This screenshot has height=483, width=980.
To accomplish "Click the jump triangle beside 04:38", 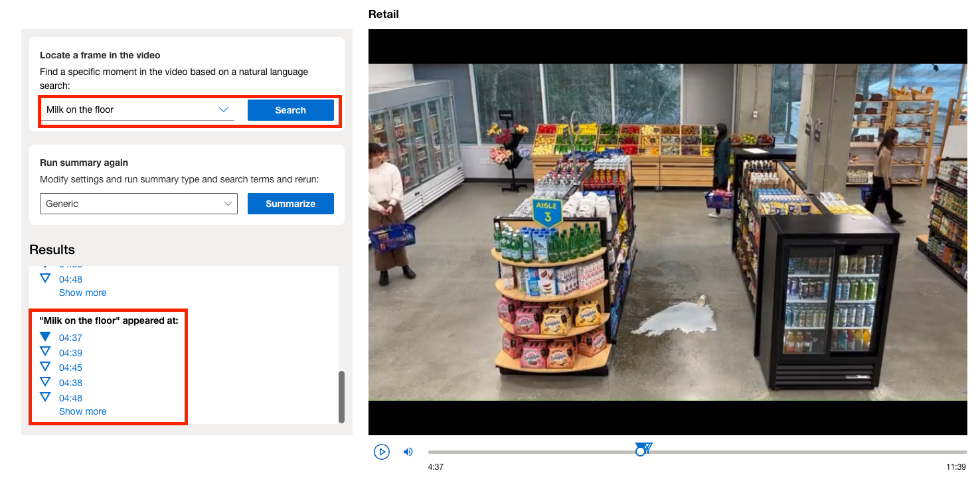I will (45, 382).
